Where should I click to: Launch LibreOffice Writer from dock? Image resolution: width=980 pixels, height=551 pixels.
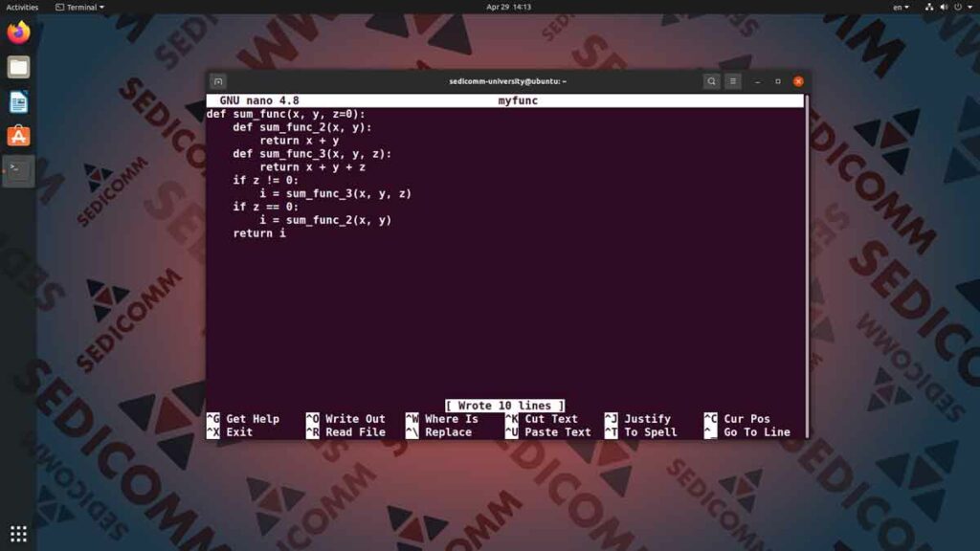[x=18, y=101]
